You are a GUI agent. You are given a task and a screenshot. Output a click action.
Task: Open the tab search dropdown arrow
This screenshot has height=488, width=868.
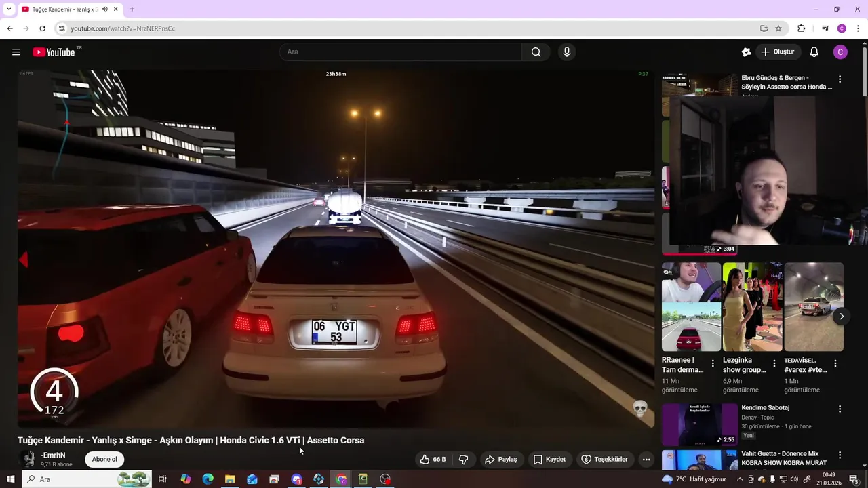[9, 9]
